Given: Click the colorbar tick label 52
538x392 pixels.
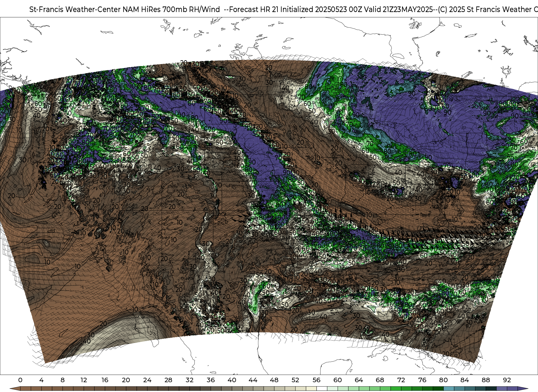Looking at the screenshot, I should click(295, 380).
